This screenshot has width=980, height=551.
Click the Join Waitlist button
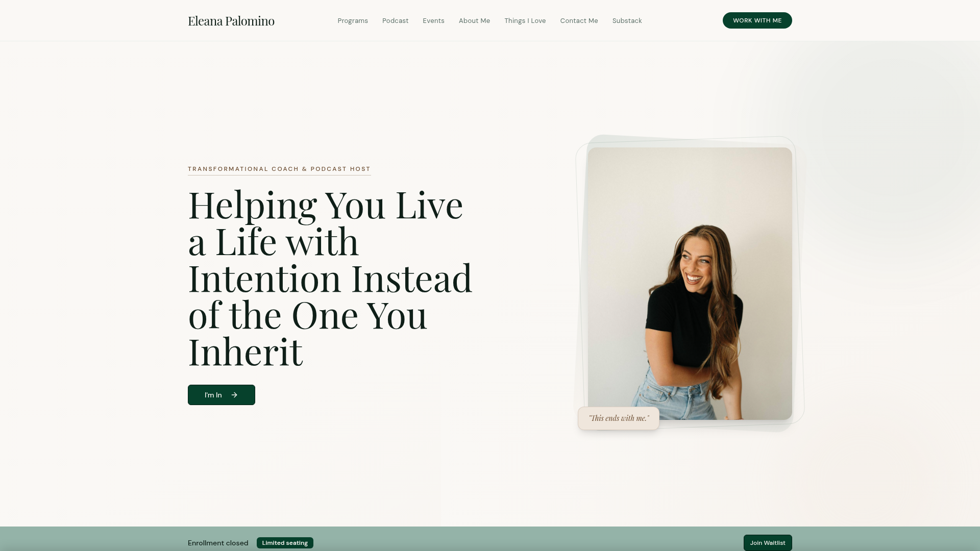[x=768, y=542]
